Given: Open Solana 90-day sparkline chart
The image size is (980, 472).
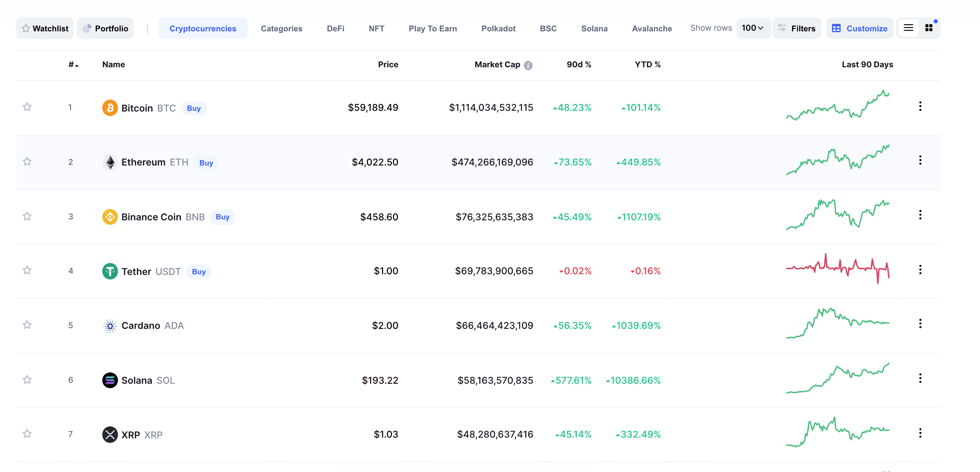Looking at the screenshot, I should [x=838, y=378].
